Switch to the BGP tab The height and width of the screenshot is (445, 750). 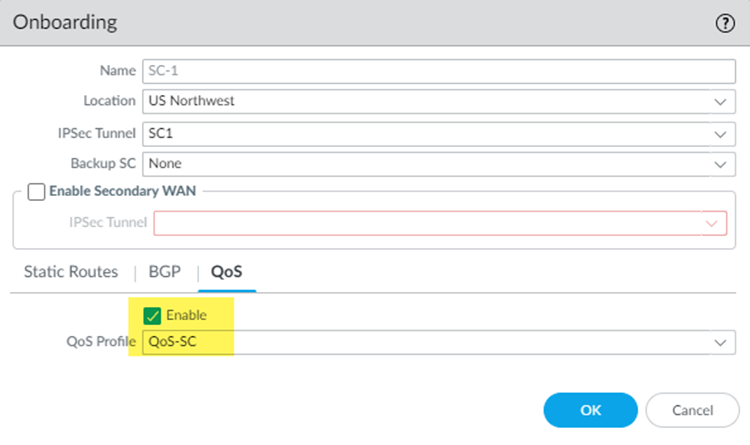pos(164,272)
